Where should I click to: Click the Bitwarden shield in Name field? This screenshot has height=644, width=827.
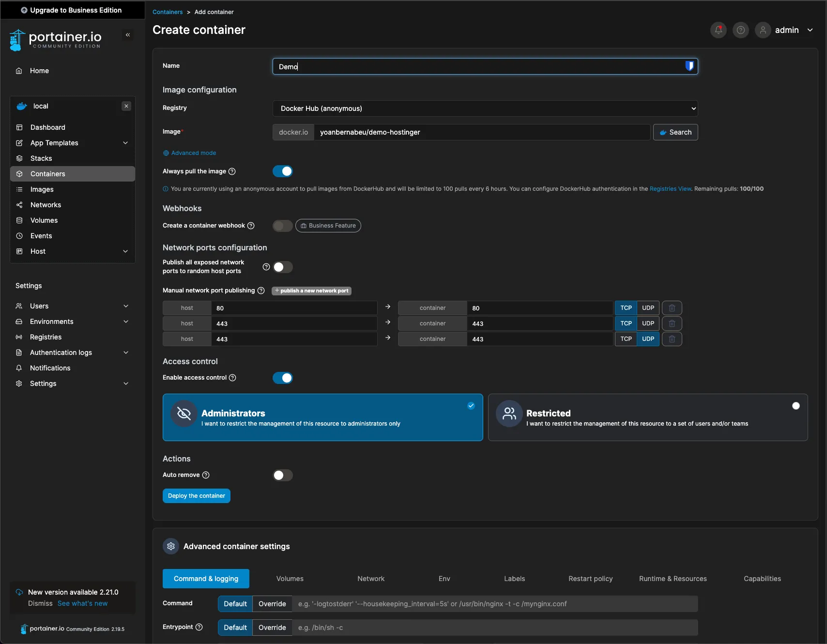tap(689, 66)
